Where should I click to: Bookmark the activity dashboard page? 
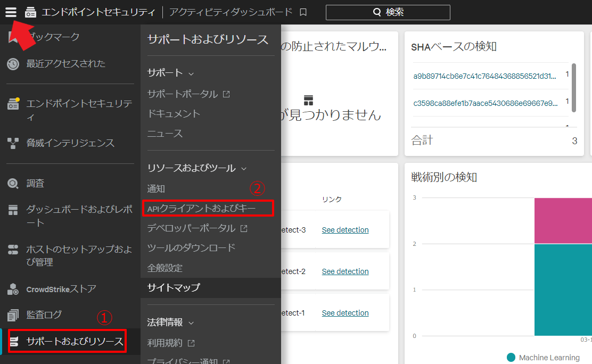click(x=303, y=12)
